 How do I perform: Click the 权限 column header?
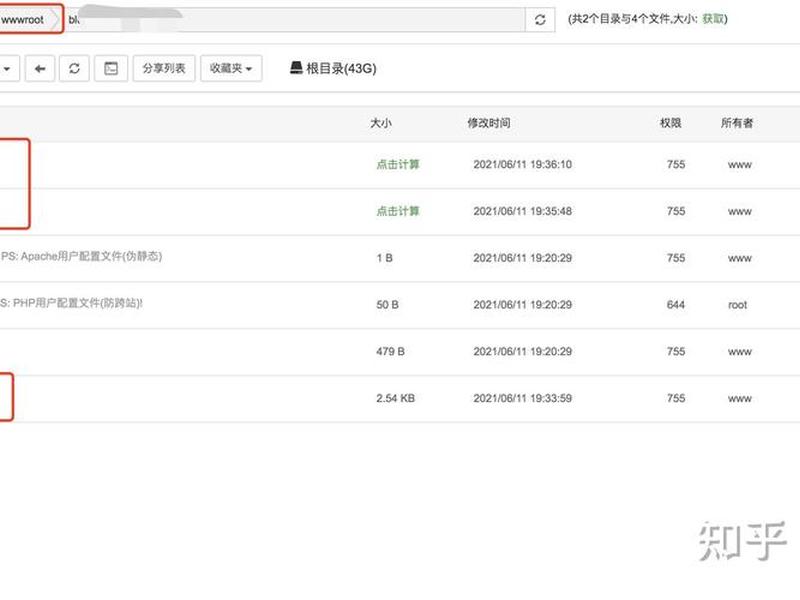click(x=670, y=123)
